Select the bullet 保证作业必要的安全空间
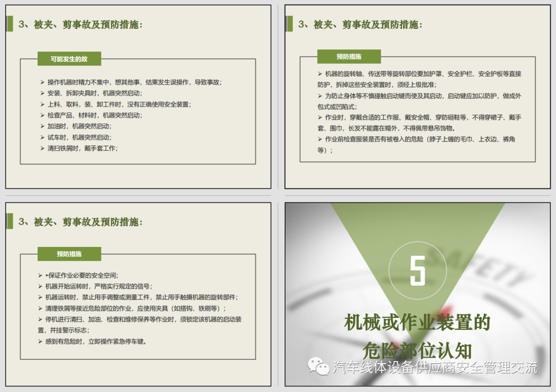Screen dimensions: 556x392 [x=78, y=275]
